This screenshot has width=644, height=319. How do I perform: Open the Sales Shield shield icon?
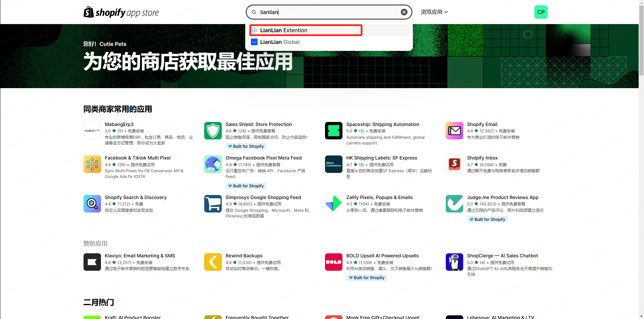click(213, 131)
